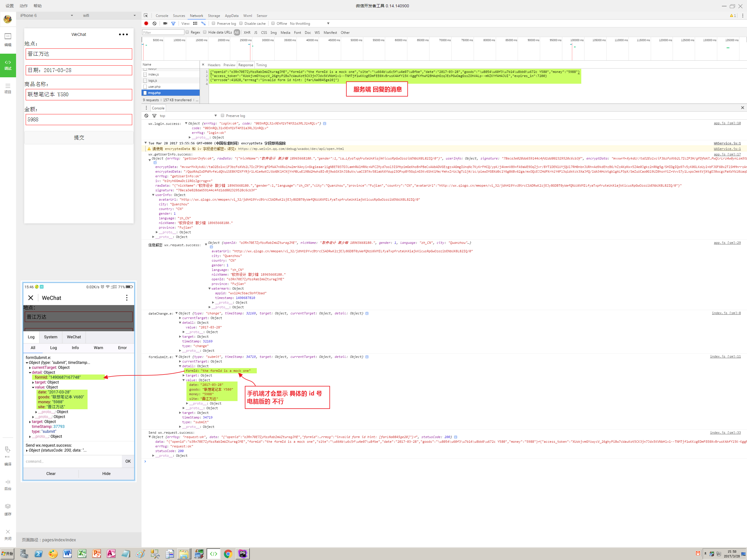Click the 金额 input showing 5988
Screen dimensions: 747x560
pyautogui.click(x=79, y=120)
